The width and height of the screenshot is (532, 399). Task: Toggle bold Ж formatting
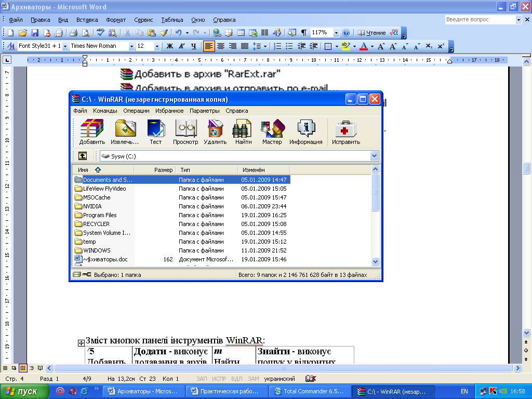coord(170,46)
